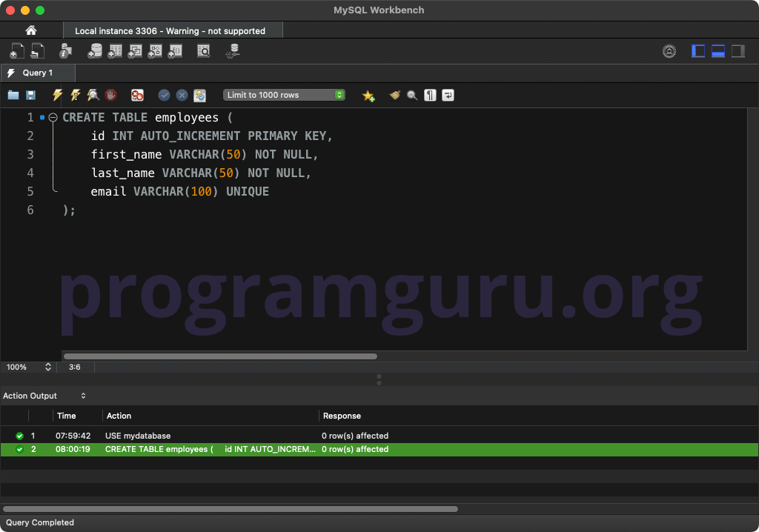Toggle continue on error option
Image resolution: width=759 pixels, height=532 pixels.
137,95
